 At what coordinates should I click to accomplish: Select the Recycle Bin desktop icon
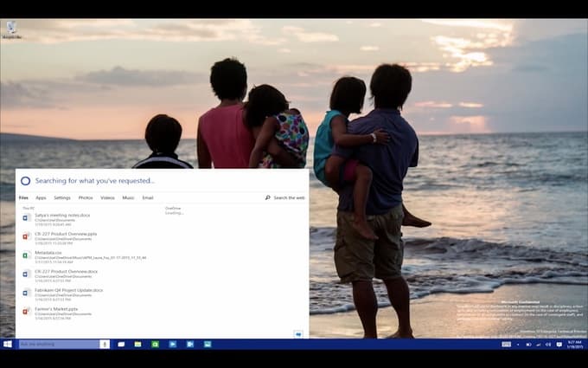tap(11, 30)
